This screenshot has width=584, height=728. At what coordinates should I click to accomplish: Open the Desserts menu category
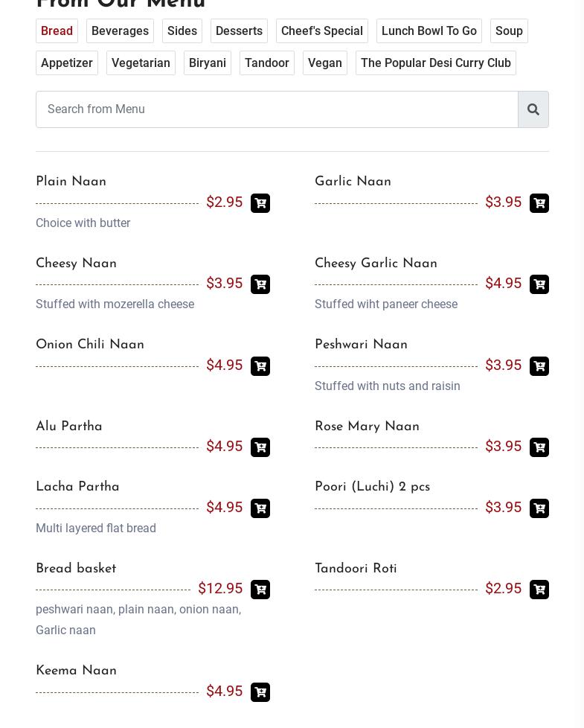click(x=239, y=31)
